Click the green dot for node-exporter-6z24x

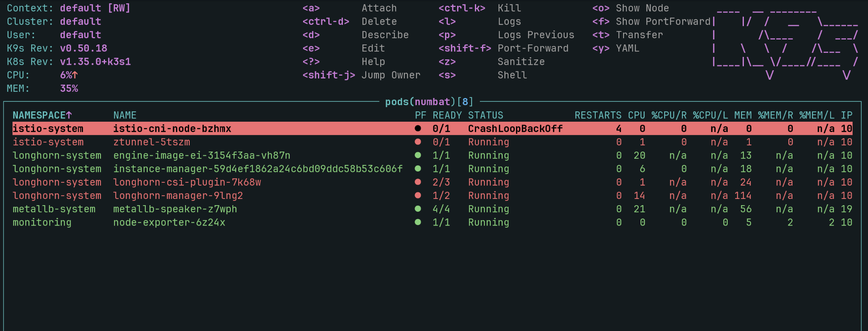click(418, 222)
